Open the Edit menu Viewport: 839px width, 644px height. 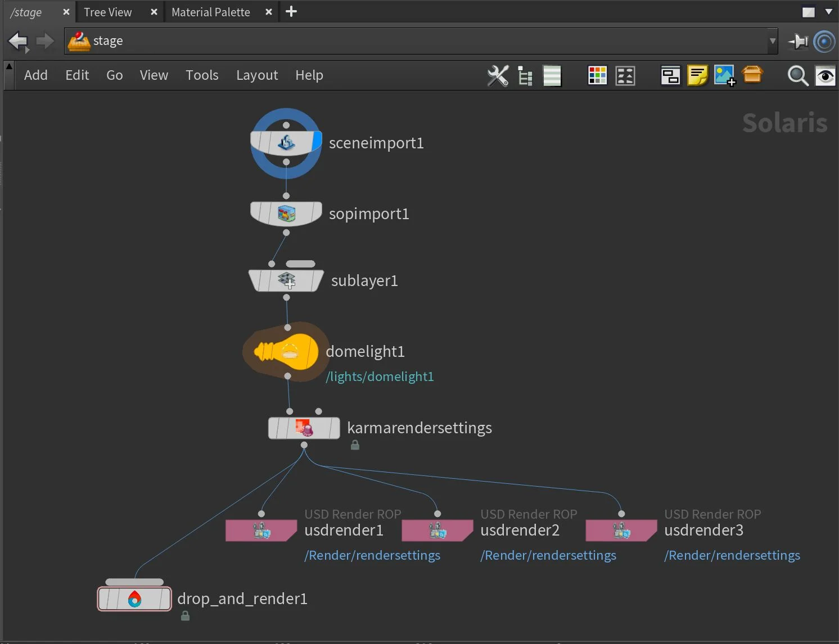click(77, 75)
